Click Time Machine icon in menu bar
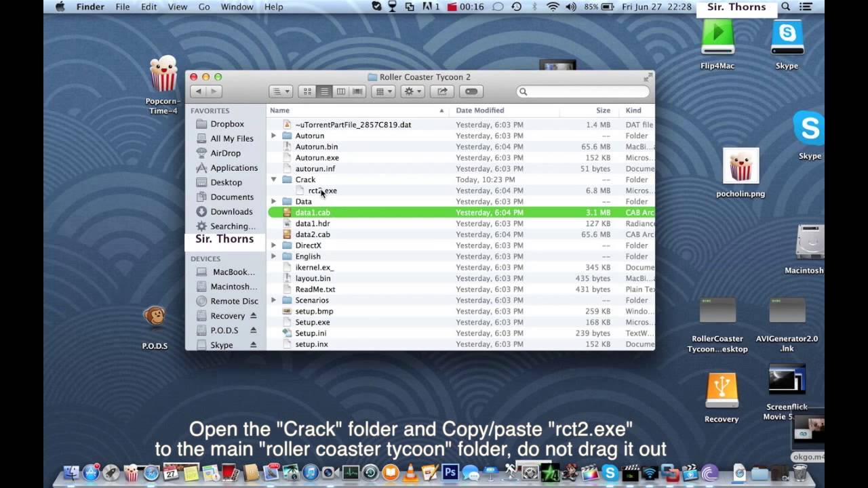Viewport: 868px width, 488px height. (517, 7)
